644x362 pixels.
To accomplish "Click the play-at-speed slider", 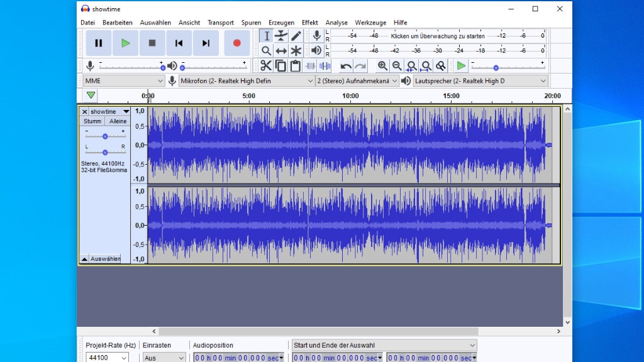I will tap(508, 67).
